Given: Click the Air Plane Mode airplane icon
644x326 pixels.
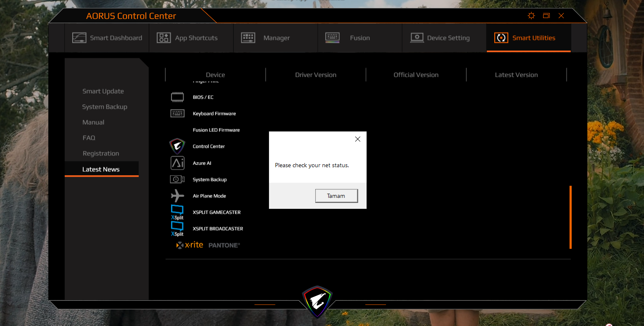Looking at the screenshot, I should pos(177,196).
